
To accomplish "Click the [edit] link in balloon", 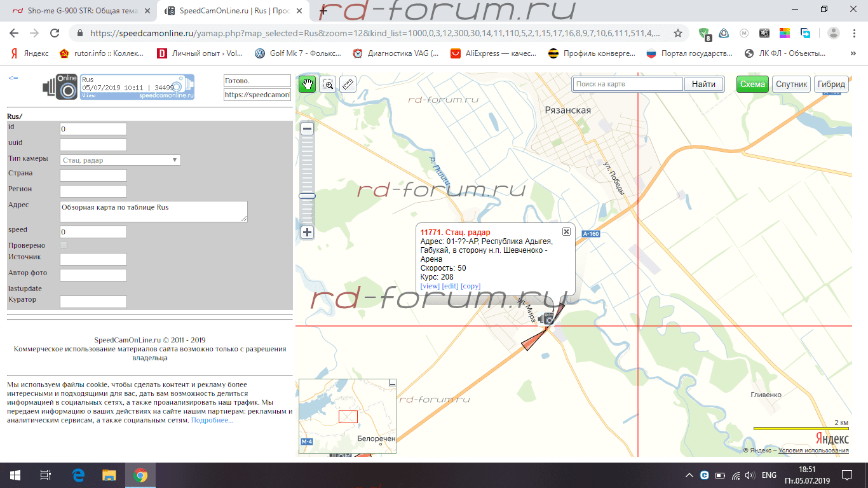I will (451, 286).
